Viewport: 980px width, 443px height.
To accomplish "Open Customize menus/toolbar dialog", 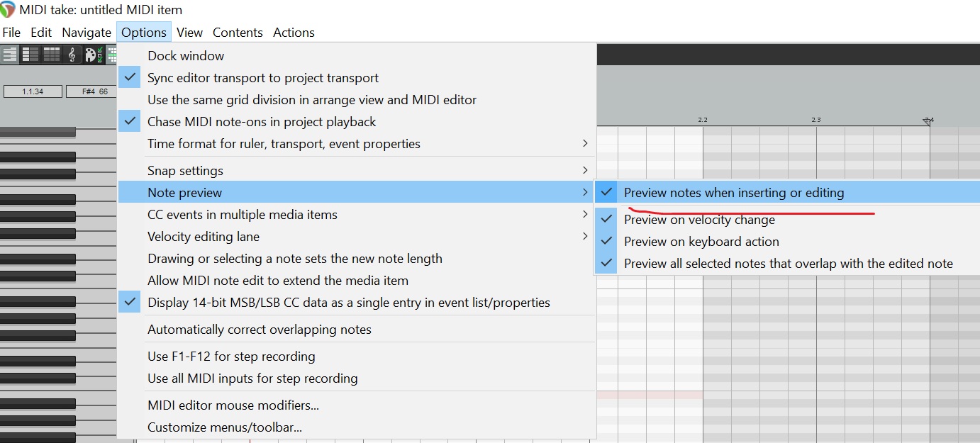I will 224,427.
